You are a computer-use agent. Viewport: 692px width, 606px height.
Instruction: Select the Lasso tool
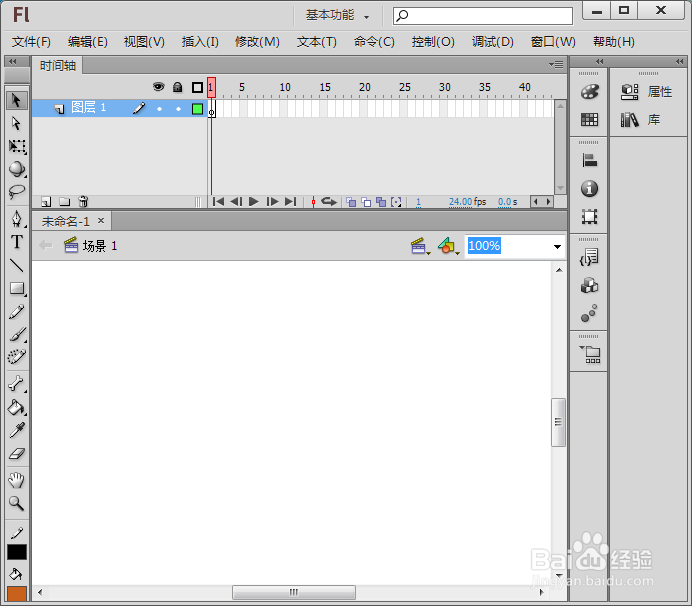click(x=17, y=192)
